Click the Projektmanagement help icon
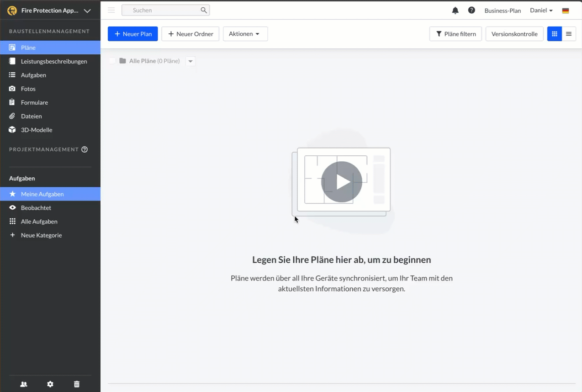This screenshot has width=582, height=392. pos(85,149)
